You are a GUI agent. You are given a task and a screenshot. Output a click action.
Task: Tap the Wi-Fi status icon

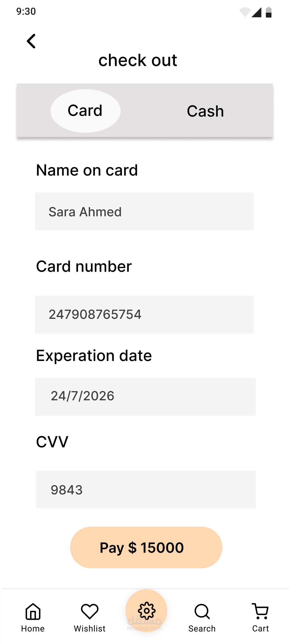(x=245, y=12)
